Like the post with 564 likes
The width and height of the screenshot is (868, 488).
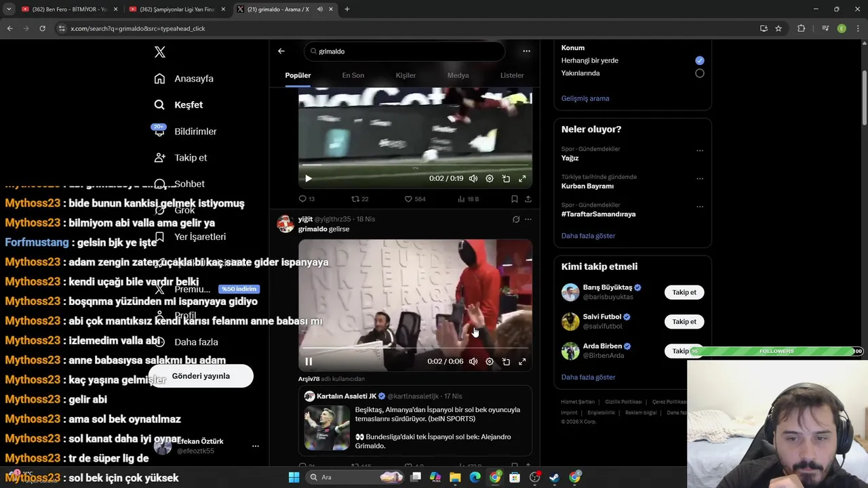coord(415,199)
